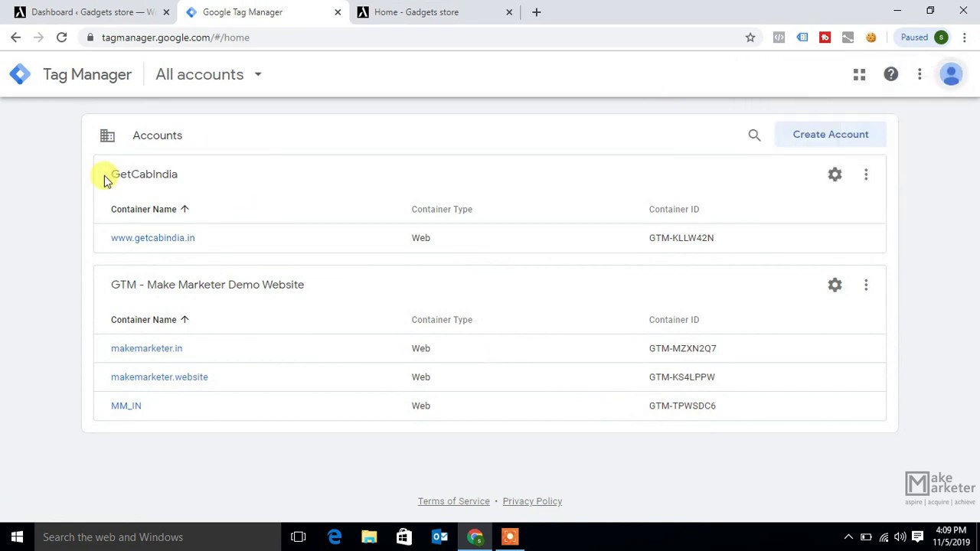Open makemarketer.website container

159,377
